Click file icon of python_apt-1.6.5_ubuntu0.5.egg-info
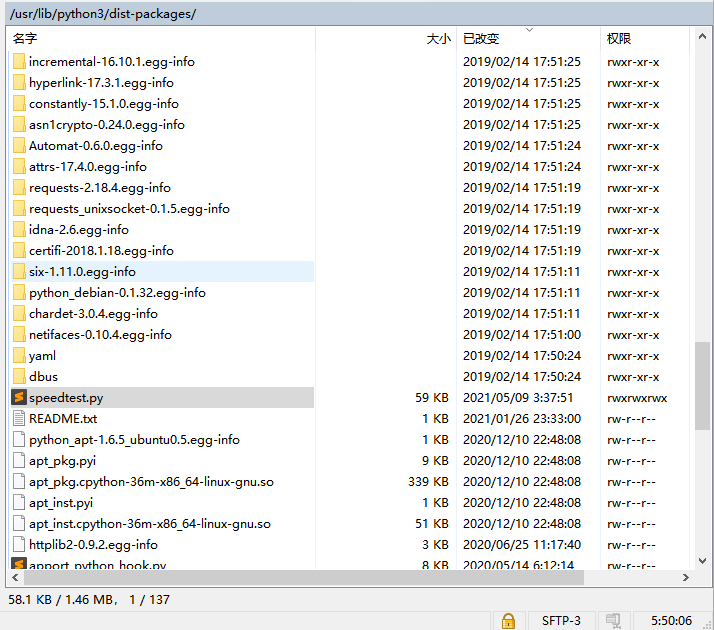The image size is (714, 630). click(x=19, y=439)
